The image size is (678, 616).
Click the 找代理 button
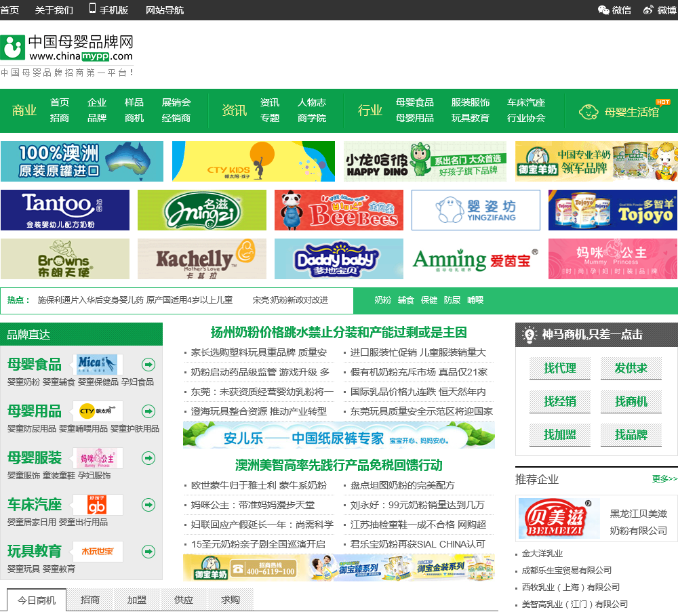pyautogui.click(x=559, y=368)
